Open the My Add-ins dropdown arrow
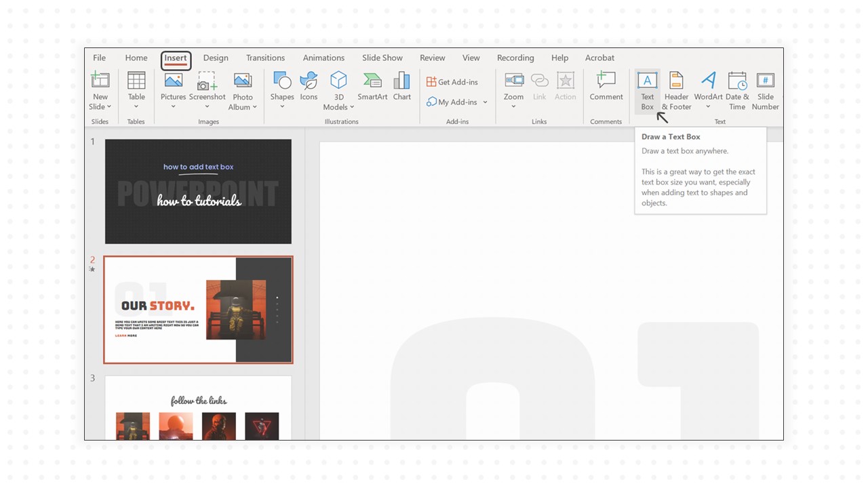868x488 pixels. tap(485, 102)
